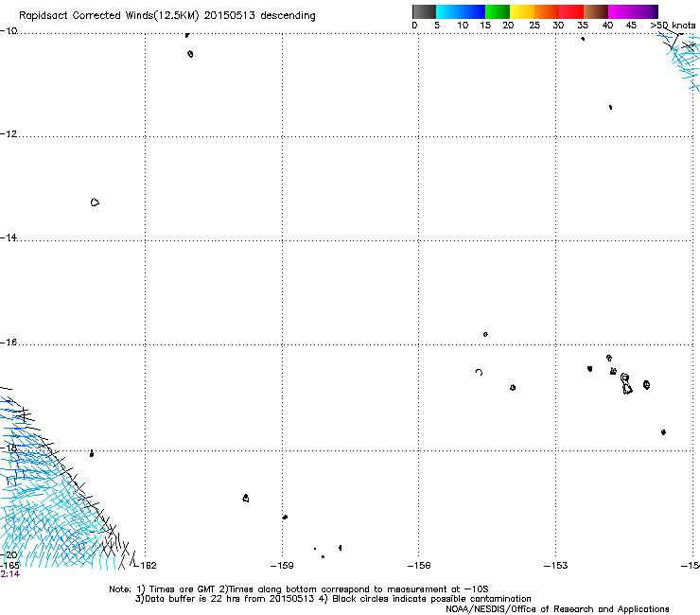This screenshot has height=615, width=700.
Task: Click the NOAA/NESDIS Office of Research credit text
Action: click(557, 609)
